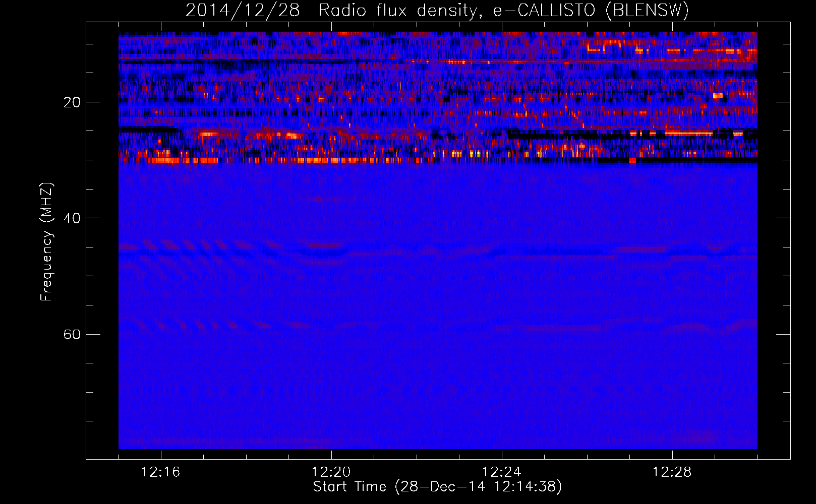Screen dimensions: 816x504
Task: Click the "20" frequency tick label
Action: tap(72, 103)
